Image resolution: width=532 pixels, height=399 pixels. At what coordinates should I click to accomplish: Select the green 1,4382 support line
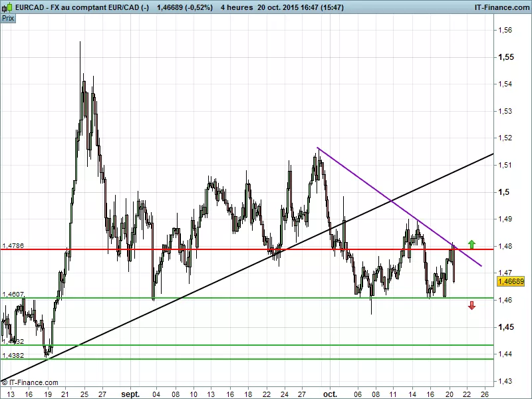(247, 359)
